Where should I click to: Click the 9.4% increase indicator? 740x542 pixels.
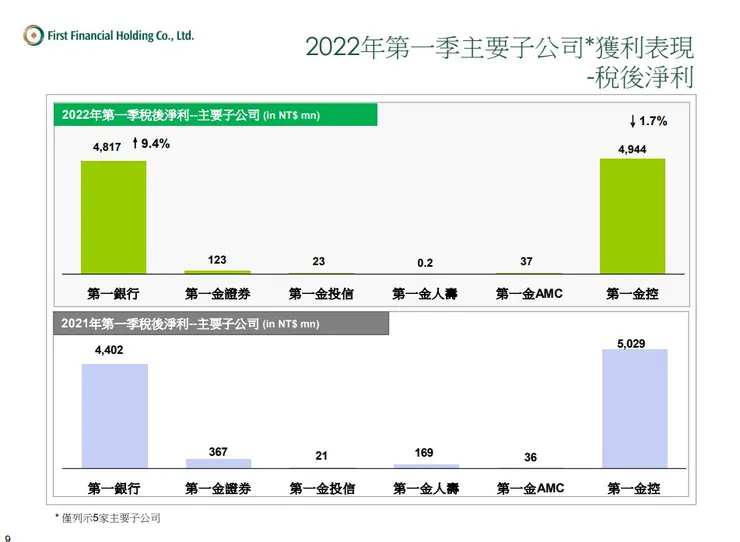tap(151, 143)
